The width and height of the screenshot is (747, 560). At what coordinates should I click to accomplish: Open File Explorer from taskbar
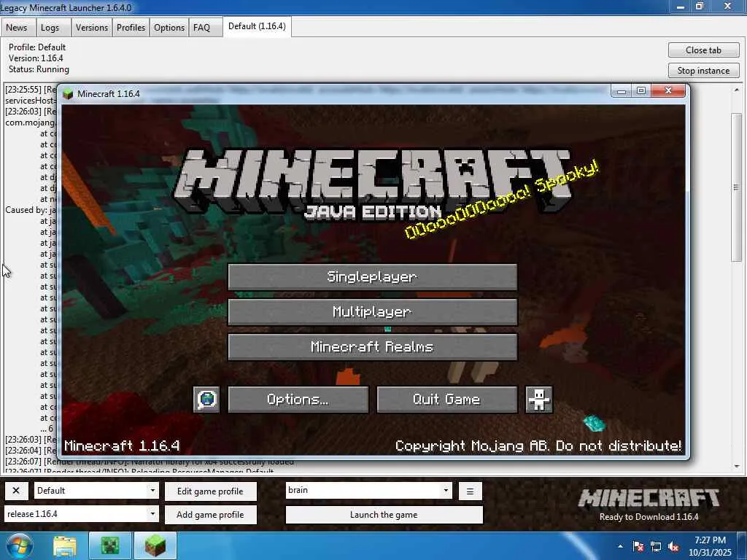[x=65, y=545]
